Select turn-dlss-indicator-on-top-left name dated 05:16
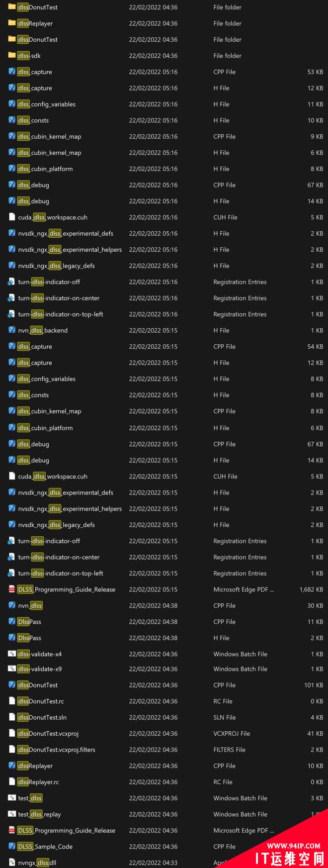Screen dimensions: 328x868 coord(61,314)
